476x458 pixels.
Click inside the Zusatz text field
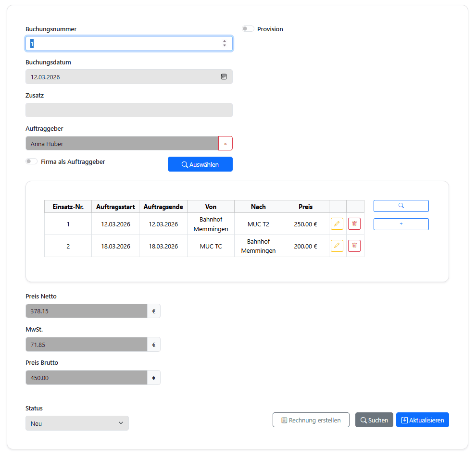pyautogui.click(x=129, y=110)
